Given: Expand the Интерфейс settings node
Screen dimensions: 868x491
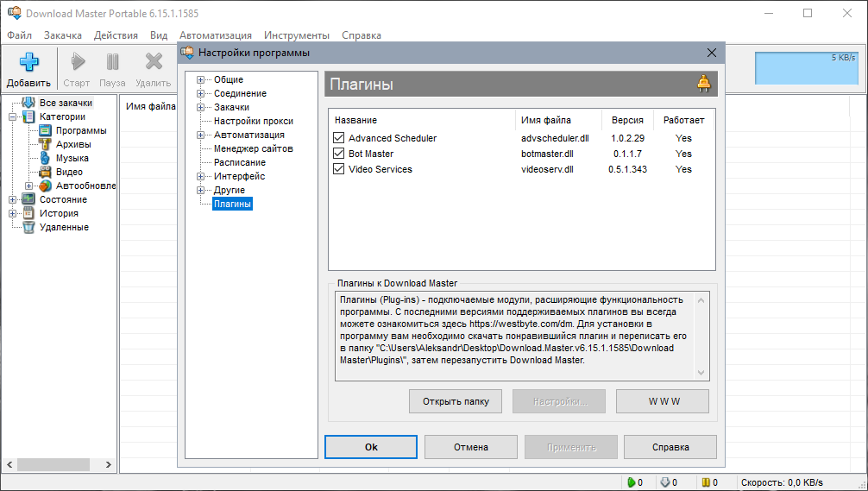Looking at the screenshot, I should (x=200, y=177).
